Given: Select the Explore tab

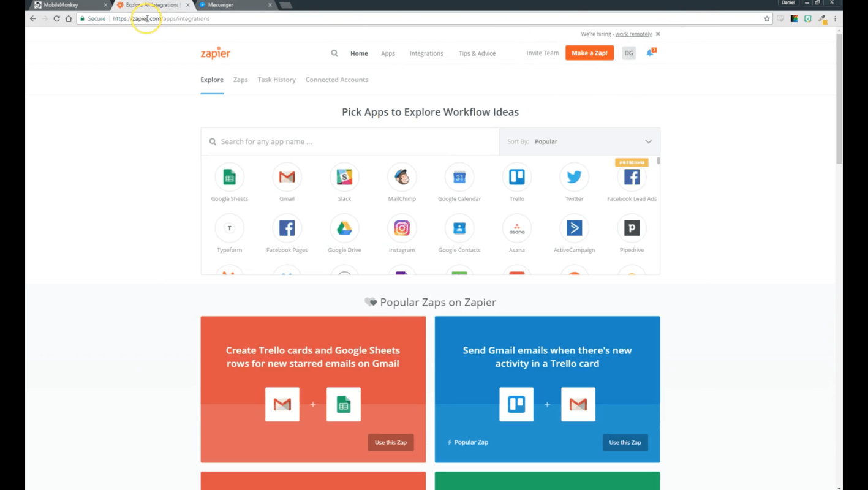Looking at the screenshot, I should [x=212, y=80].
